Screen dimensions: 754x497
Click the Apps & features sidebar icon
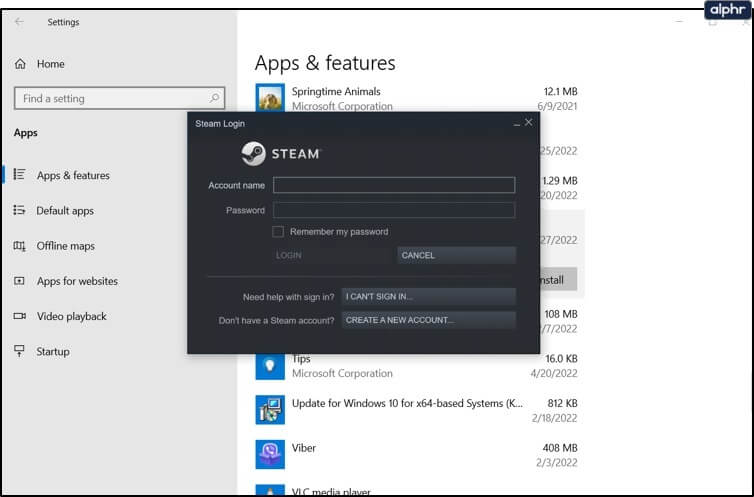point(19,174)
